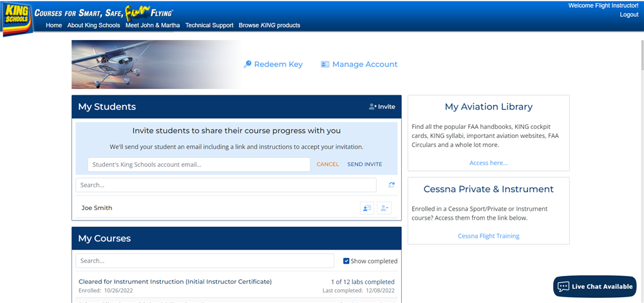Click the King Schools logo

[17, 19]
